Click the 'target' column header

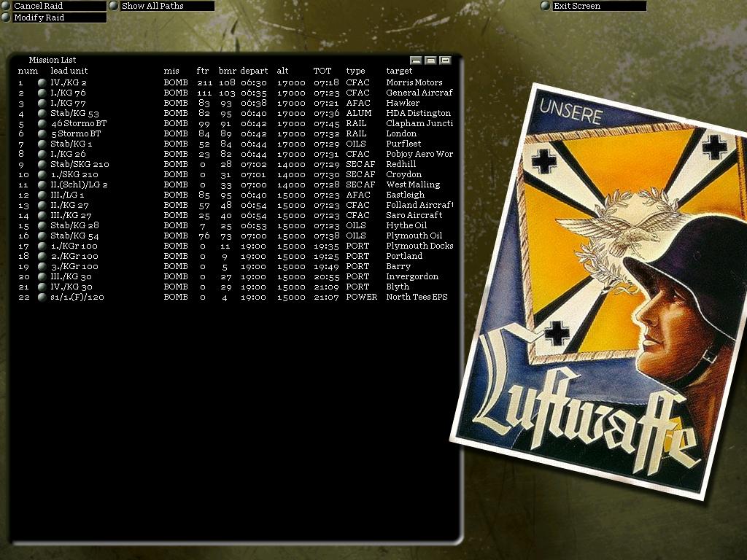click(x=399, y=71)
